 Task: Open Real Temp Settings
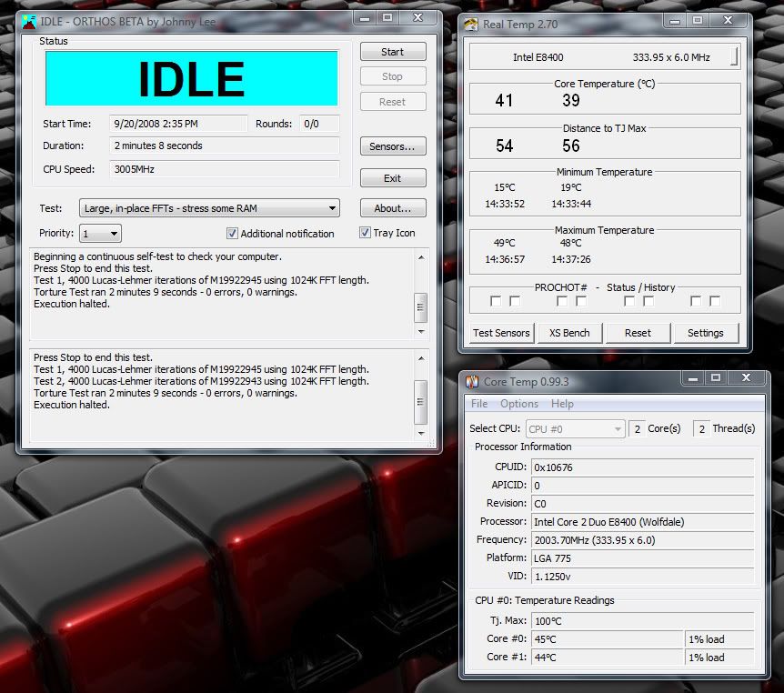[x=705, y=333]
